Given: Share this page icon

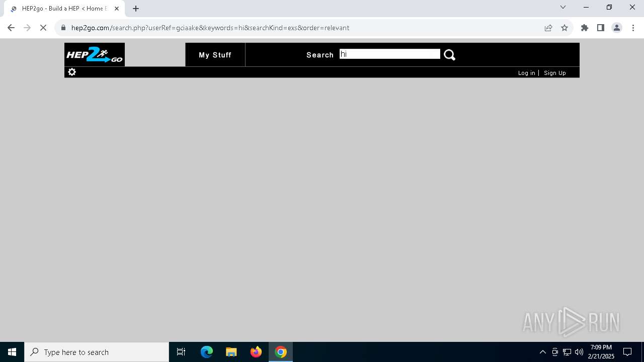Looking at the screenshot, I should click(x=548, y=28).
